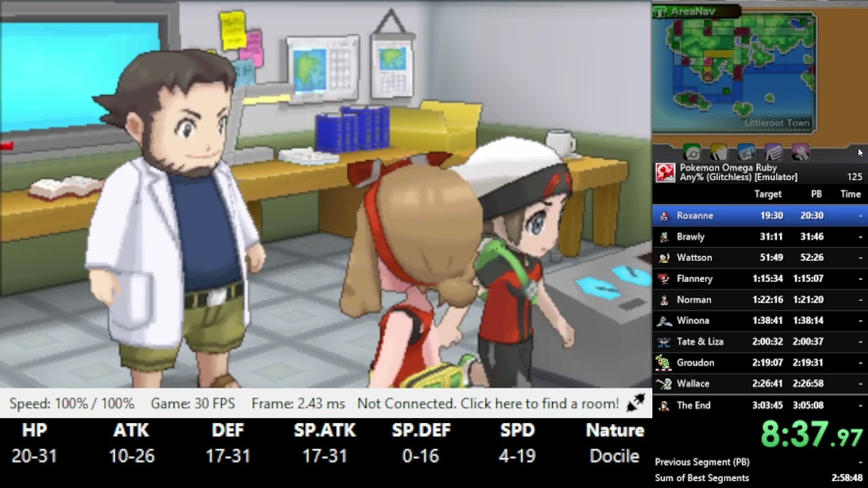Click the player marker on AreaNav map
This screenshot has width=868, height=488.
point(709,77)
